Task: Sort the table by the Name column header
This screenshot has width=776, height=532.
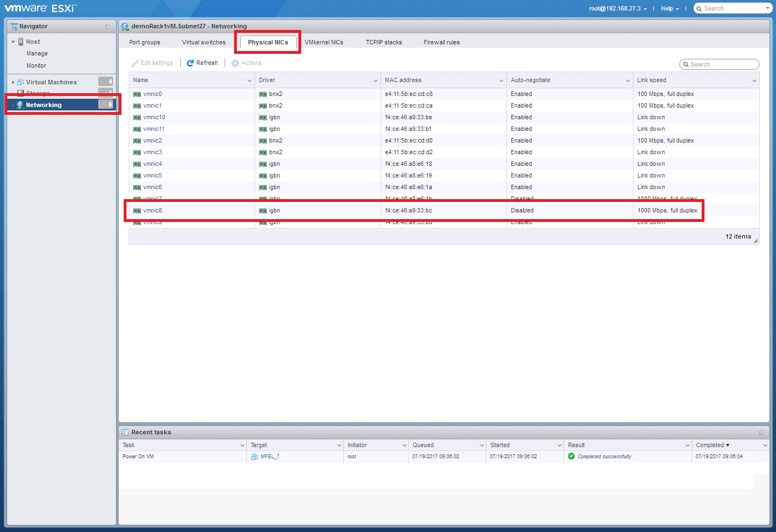Action: 141,80
